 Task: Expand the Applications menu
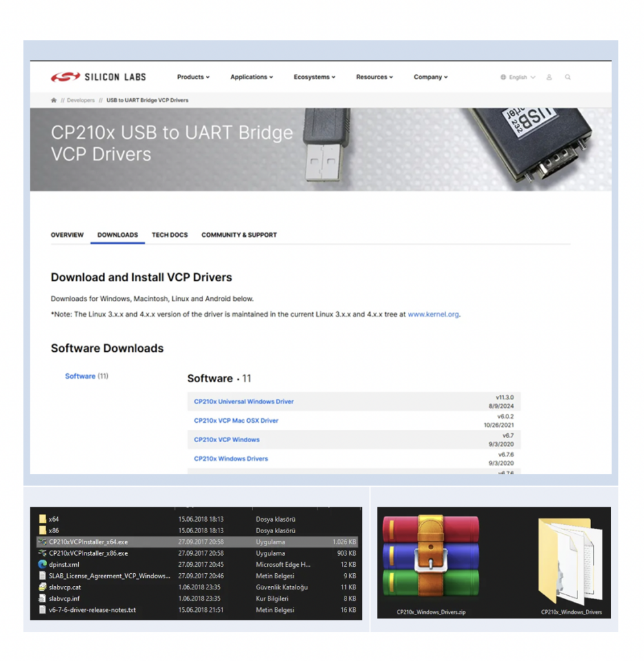pyautogui.click(x=252, y=77)
